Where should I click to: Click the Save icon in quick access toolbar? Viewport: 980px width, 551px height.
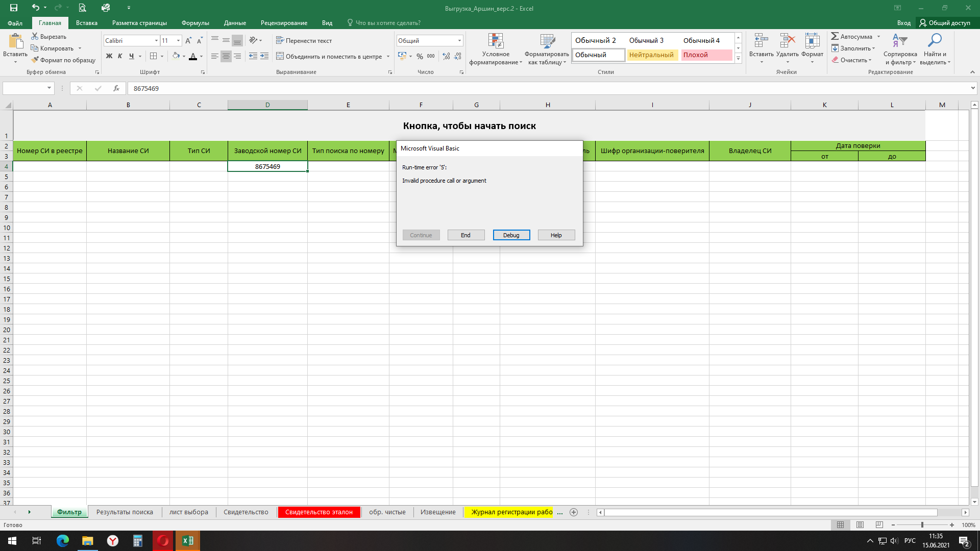click(x=14, y=8)
